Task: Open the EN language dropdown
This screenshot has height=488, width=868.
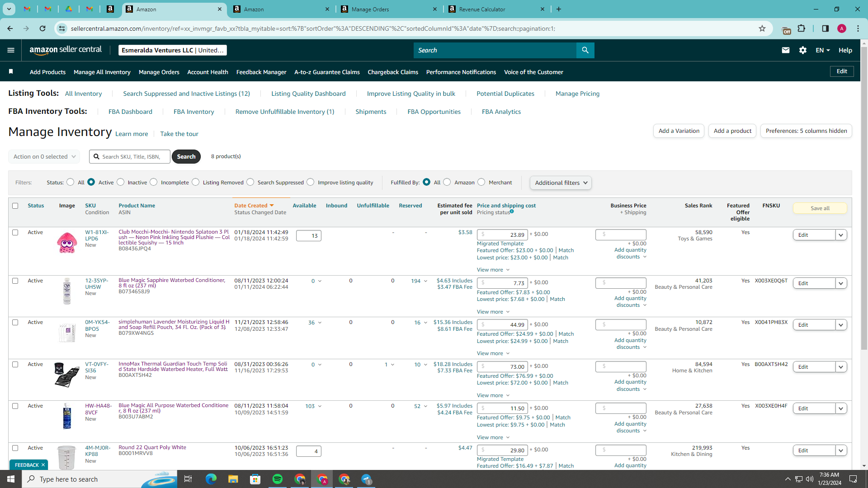Action: (x=823, y=50)
